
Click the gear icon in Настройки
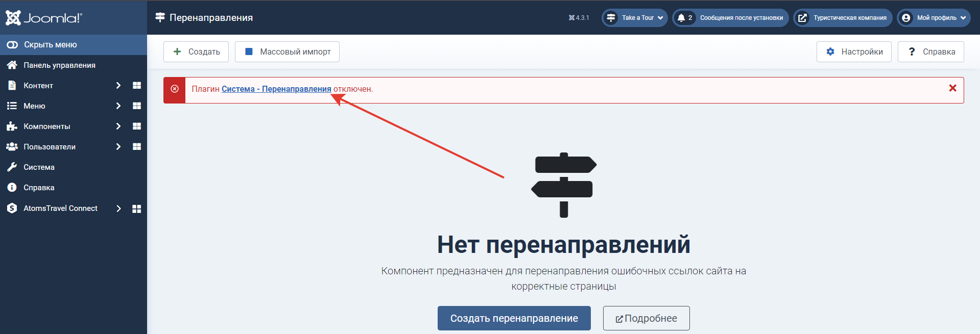click(x=830, y=52)
